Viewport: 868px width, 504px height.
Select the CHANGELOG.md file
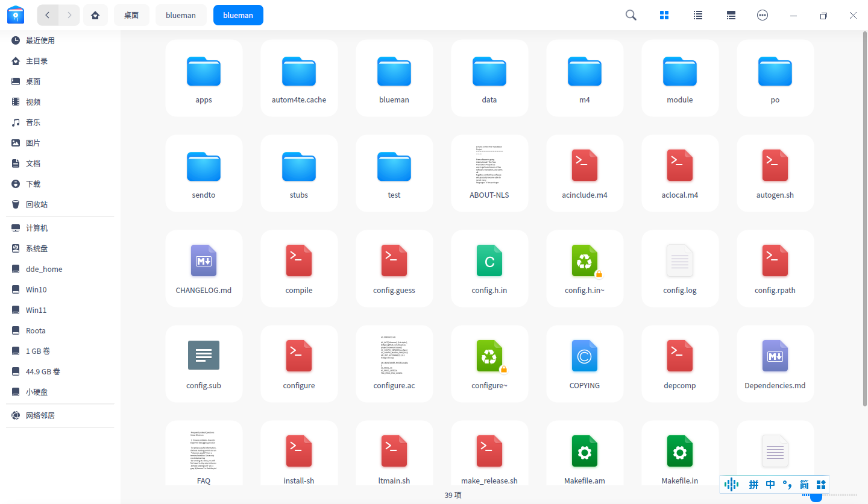tap(204, 269)
